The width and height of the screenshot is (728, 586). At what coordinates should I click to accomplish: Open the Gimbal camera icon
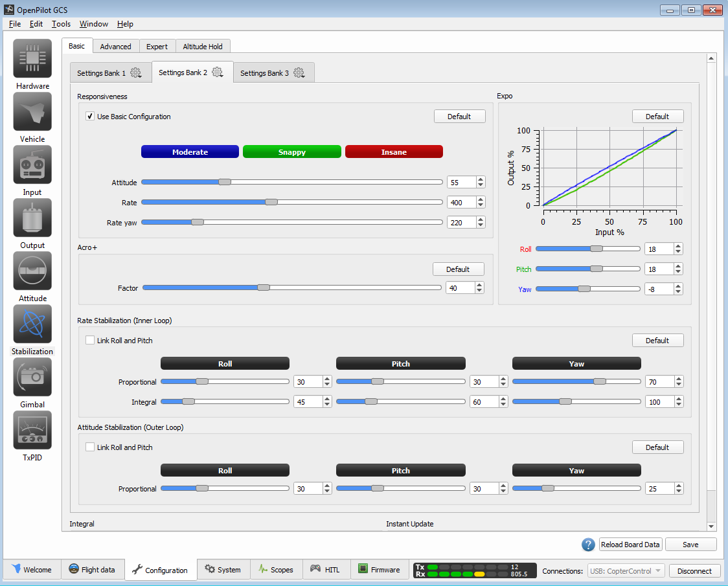32,378
